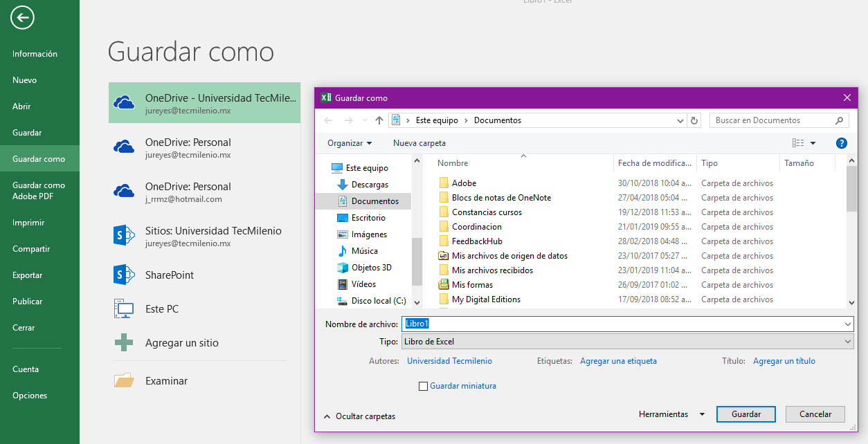Sort by the Tipo column header
The image size is (868, 444).
tap(738, 163)
